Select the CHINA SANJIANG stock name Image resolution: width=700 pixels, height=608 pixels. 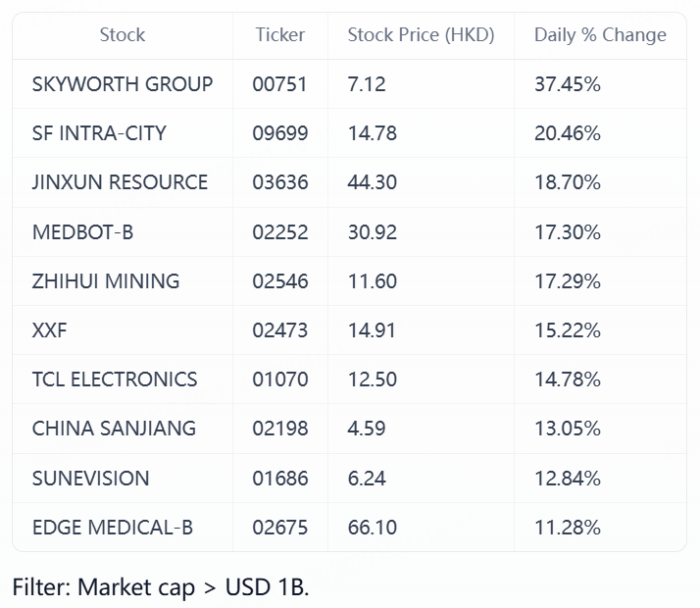click(114, 429)
